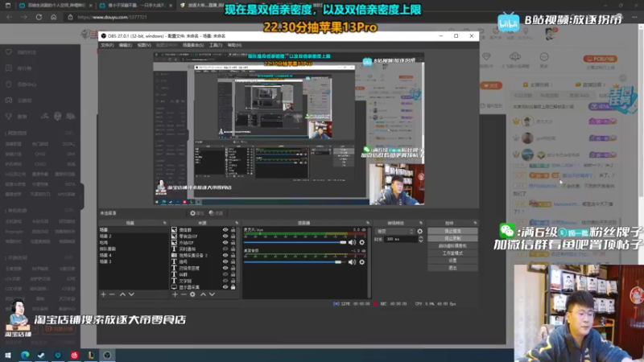The width and height of the screenshot is (644, 362).
Task: Move the selected source down in the Sources list
Action: point(212,294)
